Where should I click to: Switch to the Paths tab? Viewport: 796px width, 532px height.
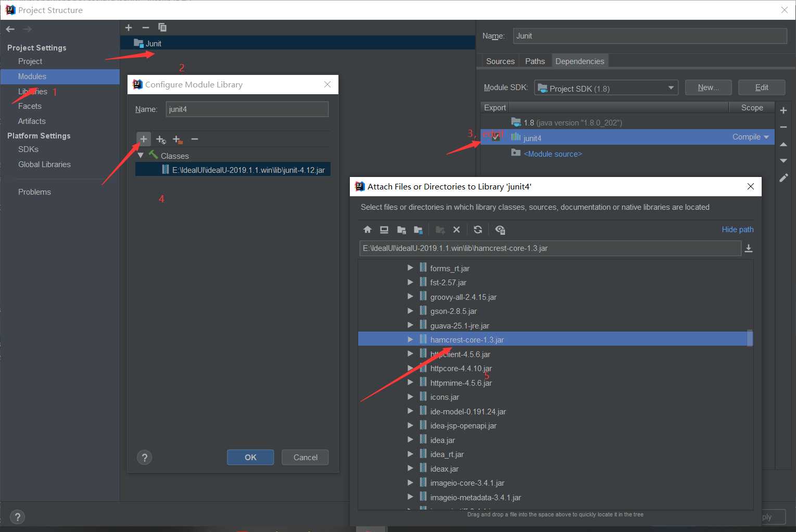535,61
